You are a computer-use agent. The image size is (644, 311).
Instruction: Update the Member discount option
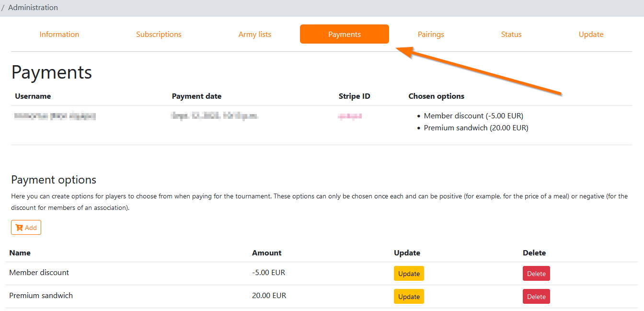409,274
